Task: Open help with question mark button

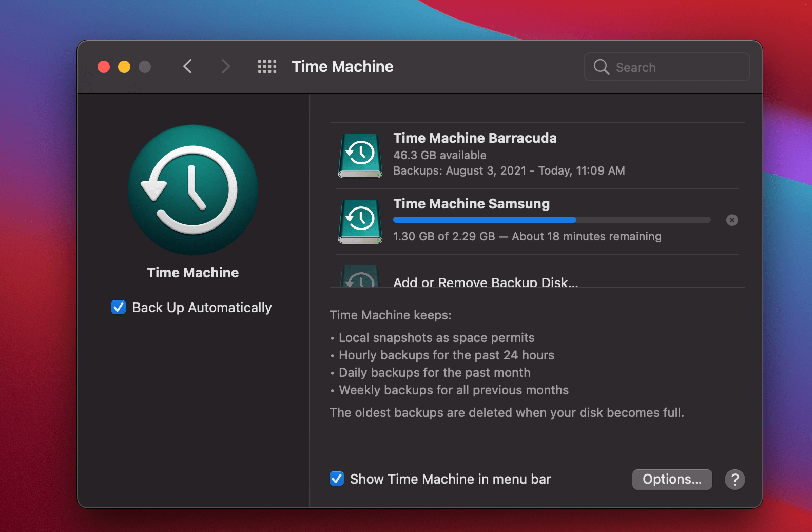Action: click(x=735, y=480)
